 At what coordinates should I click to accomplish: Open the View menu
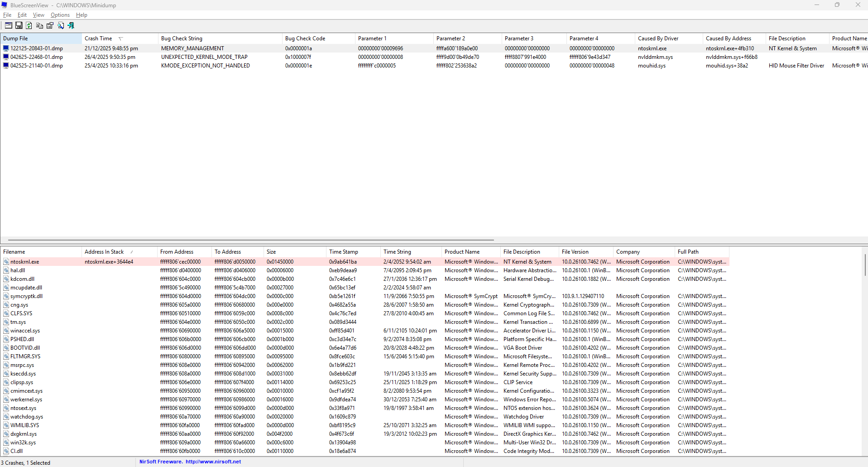tap(38, 15)
